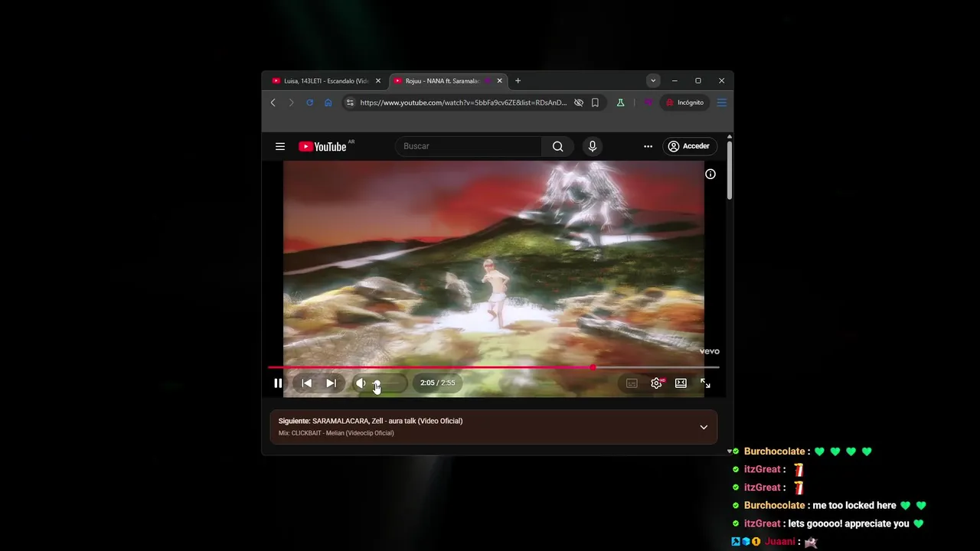Close the Luisa Escandalo tab

(x=377, y=81)
